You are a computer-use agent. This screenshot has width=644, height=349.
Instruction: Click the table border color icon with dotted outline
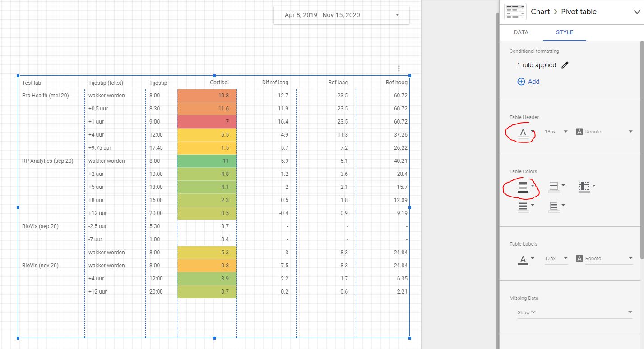(x=585, y=186)
